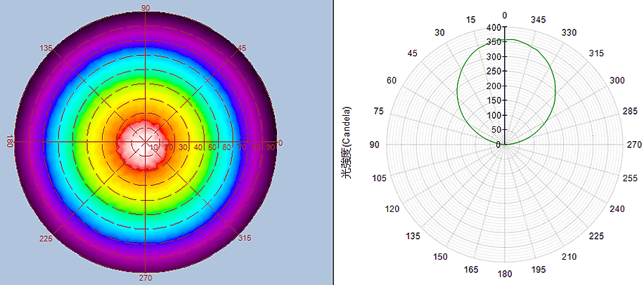This screenshot has width=644, height=285.
Task: Click the 60 degree label on polar plot
Action: (x=392, y=81)
